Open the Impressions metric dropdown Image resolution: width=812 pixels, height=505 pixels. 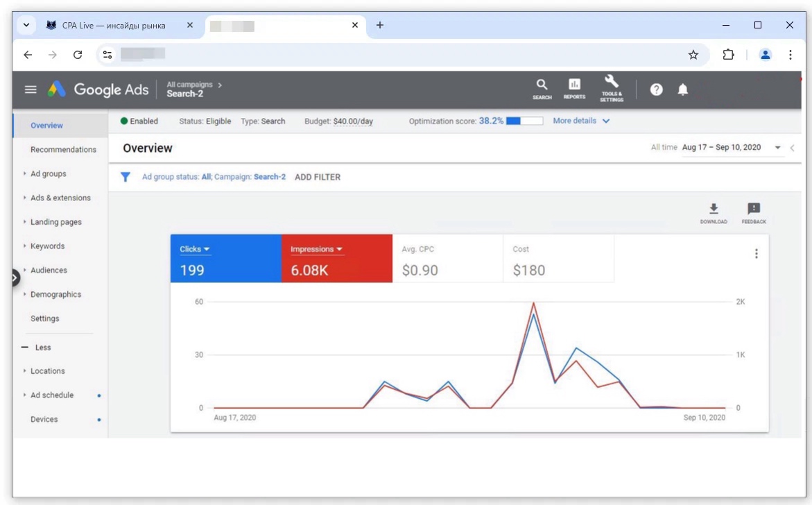click(316, 249)
